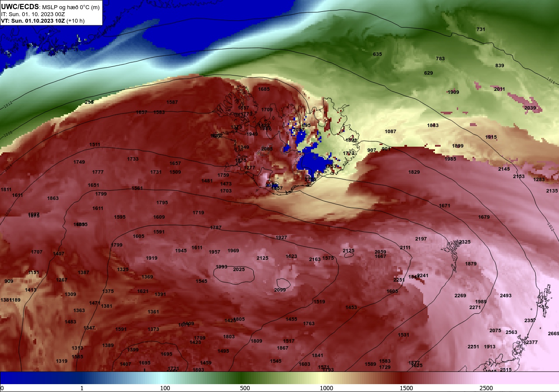
Task: Click legend label 100 under color bar
Action: pyautogui.click(x=165, y=388)
